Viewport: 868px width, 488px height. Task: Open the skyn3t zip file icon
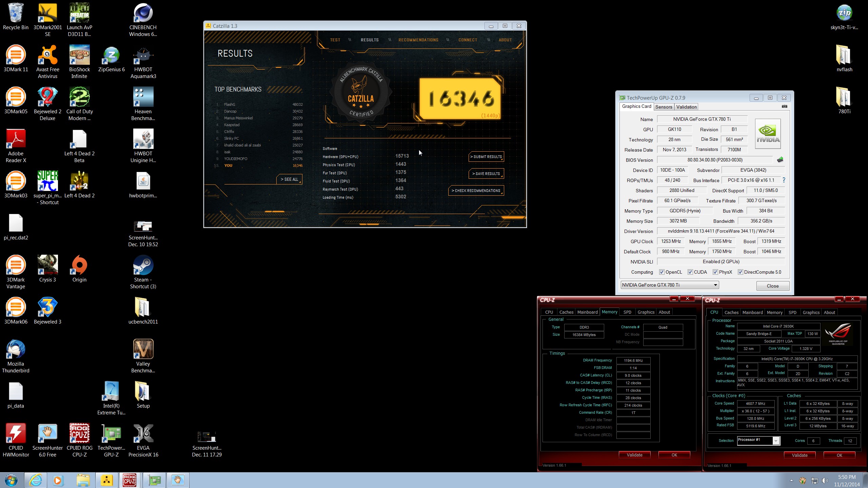pos(844,17)
